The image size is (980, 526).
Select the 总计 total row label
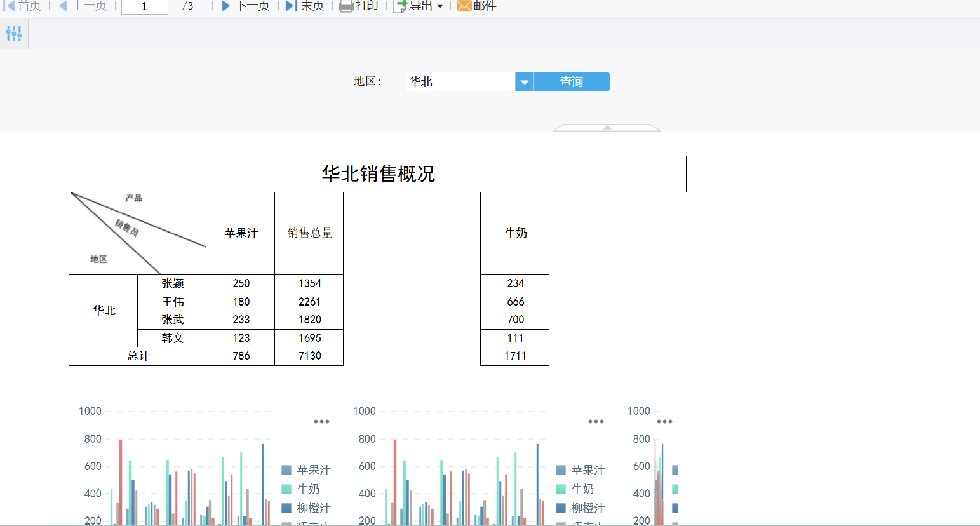(138, 356)
